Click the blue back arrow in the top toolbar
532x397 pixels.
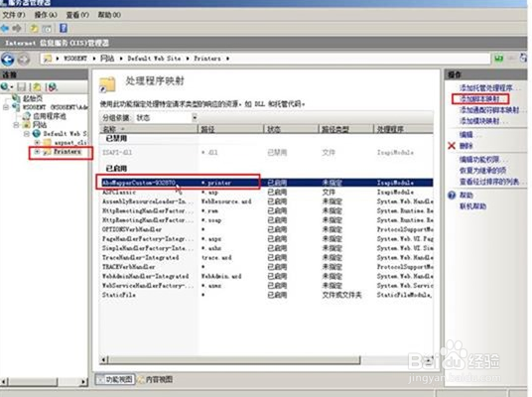(5, 29)
